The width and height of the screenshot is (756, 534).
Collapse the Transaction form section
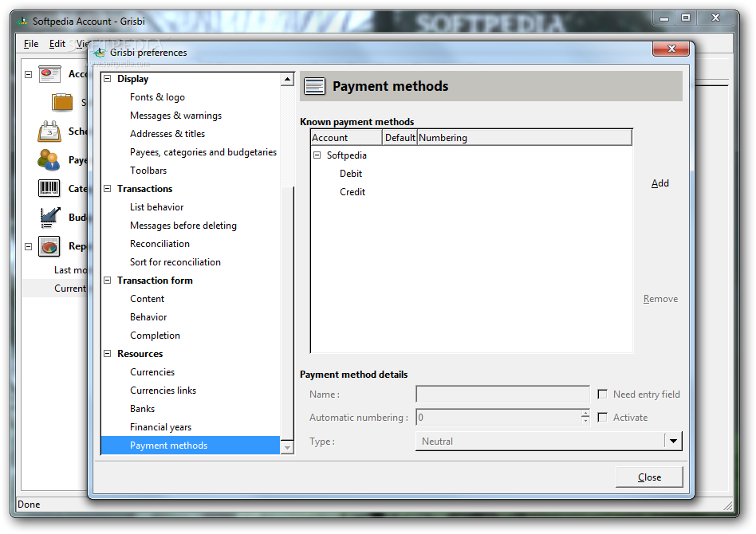tap(108, 280)
